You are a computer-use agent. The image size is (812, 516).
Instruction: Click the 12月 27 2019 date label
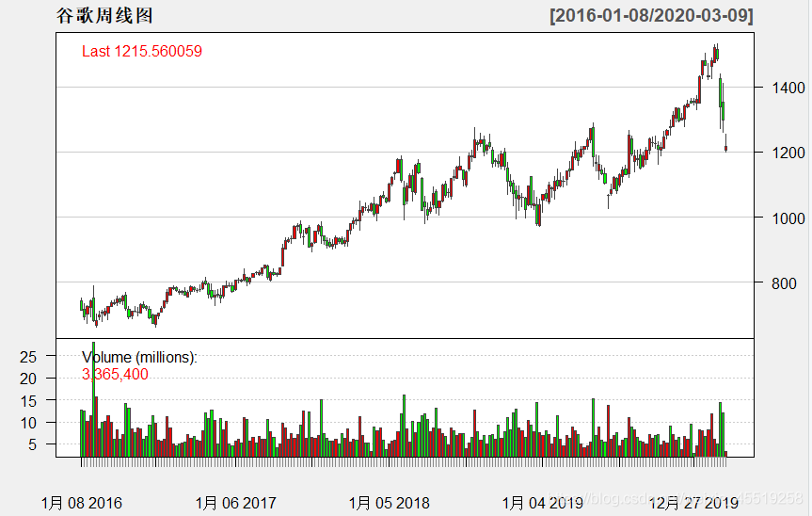[693, 503]
